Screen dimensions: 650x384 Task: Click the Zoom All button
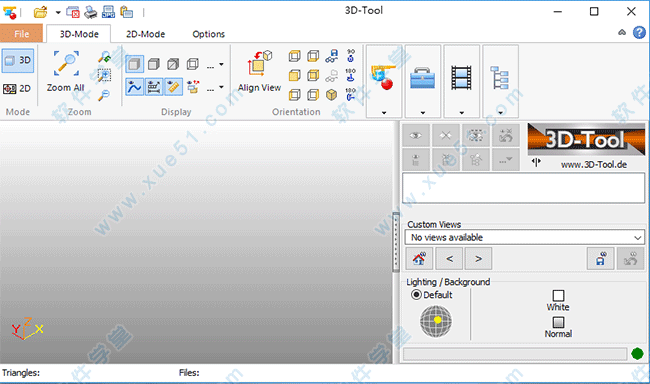tap(65, 71)
